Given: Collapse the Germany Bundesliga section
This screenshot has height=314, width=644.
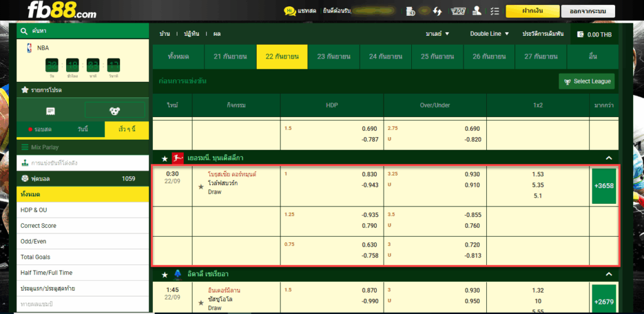Looking at the screenshot, I should [x=609, y=158].
